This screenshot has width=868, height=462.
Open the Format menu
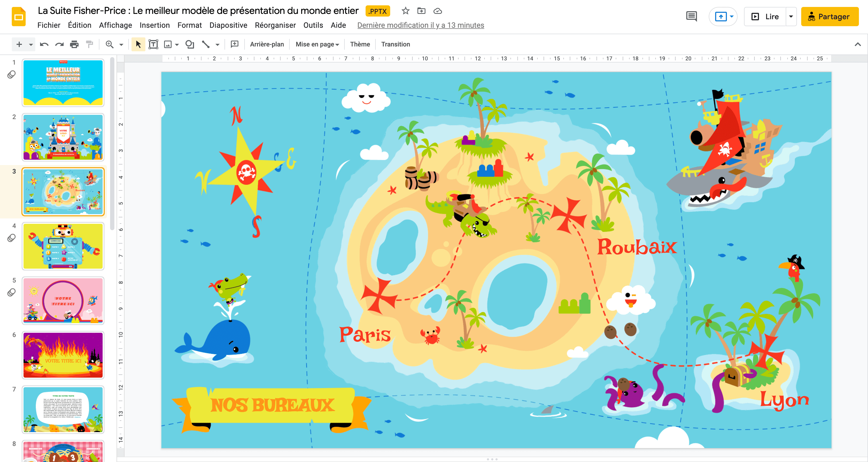tap(190, 25)
